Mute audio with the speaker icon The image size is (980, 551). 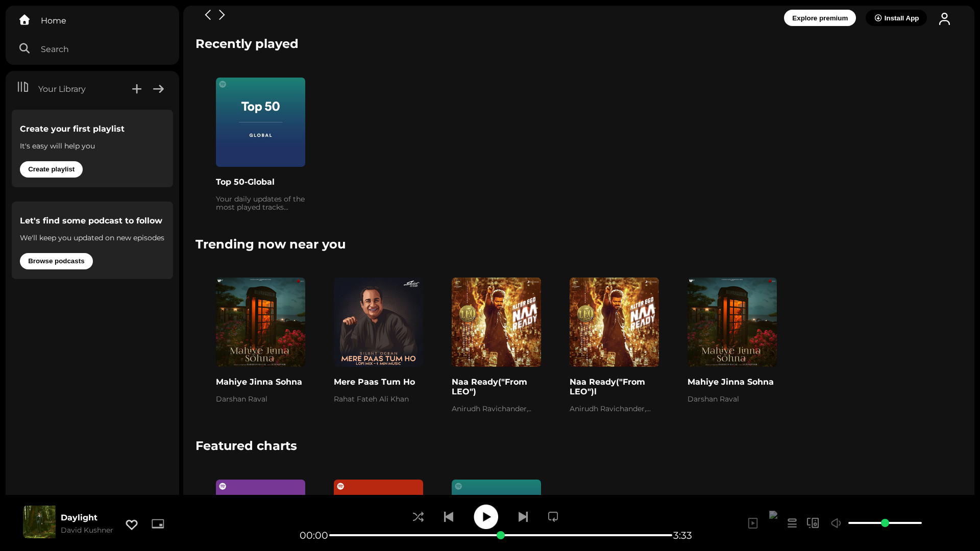836,523
